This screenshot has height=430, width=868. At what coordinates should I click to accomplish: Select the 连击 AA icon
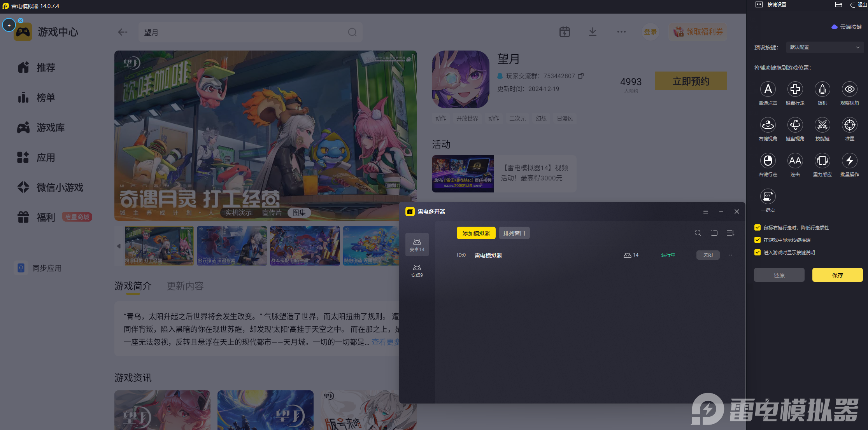coord(795,161)
